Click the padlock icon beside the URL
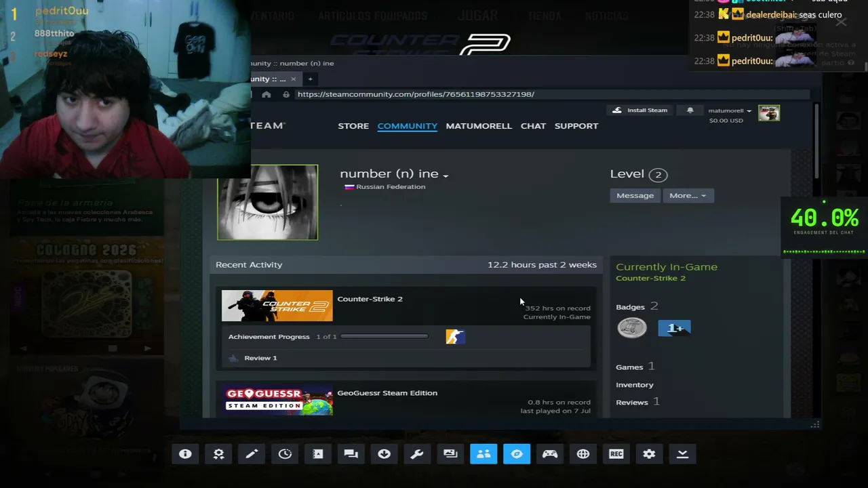Viewport: 868px width, 488px height. point(286,94)
